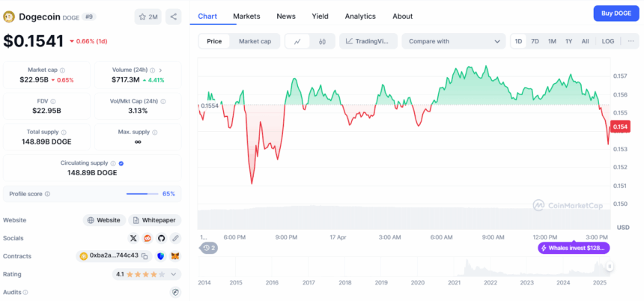The image size is (644, 301).
Task: Open the Compare with dropdown
Action: (454, 41)
